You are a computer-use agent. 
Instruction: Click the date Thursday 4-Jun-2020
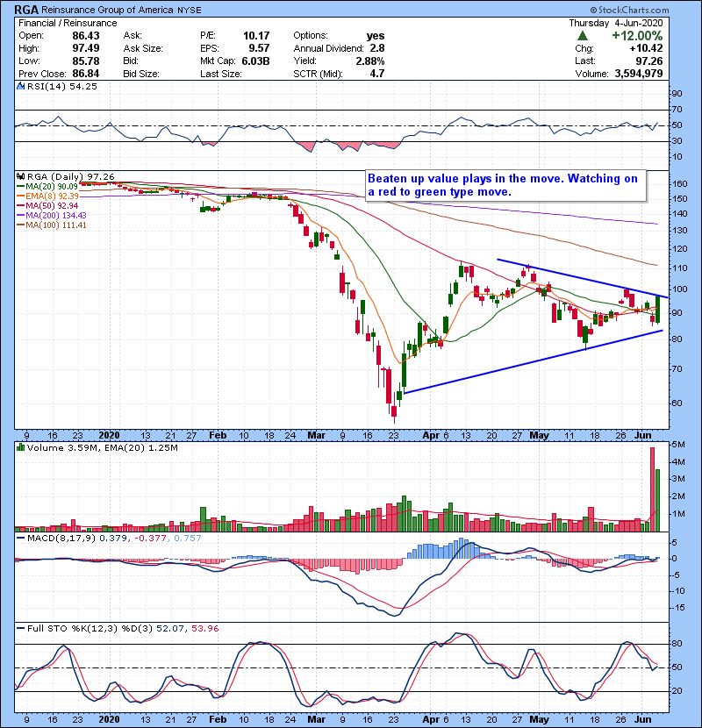click(x=616, y=23)
